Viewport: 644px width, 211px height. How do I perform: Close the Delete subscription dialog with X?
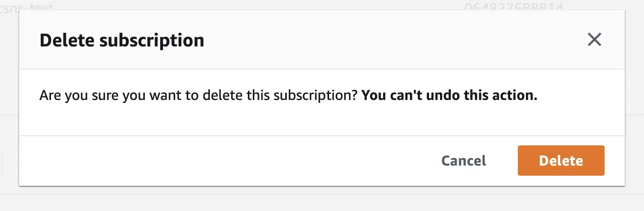pos(595,40)
